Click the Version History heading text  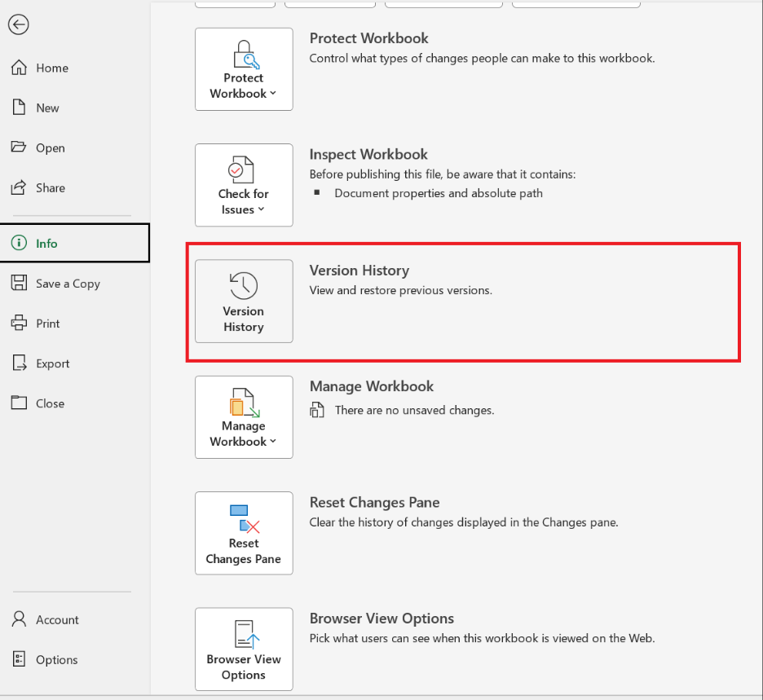tap(359, 271)
